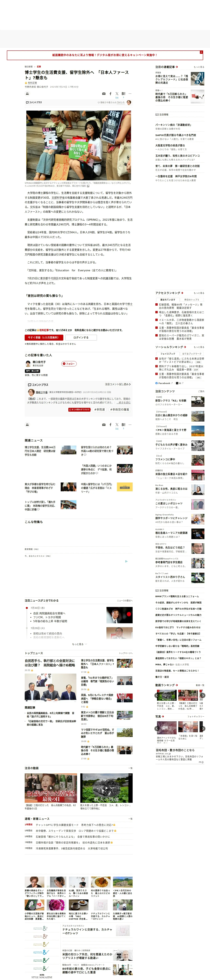Screen dimensions: 210x980
Task: Share on Facebook icon under the headline
Action: click(111, 94)
